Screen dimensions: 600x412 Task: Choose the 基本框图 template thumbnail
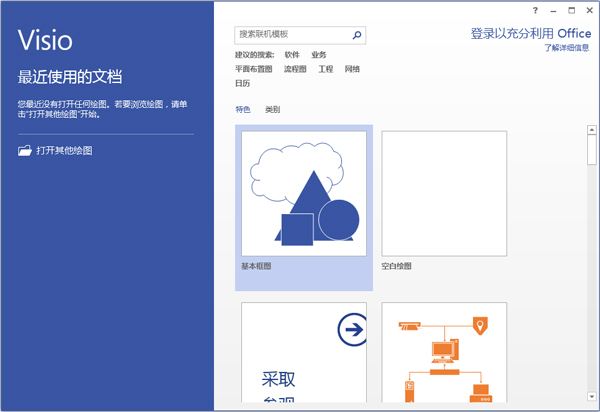(304, 194)
